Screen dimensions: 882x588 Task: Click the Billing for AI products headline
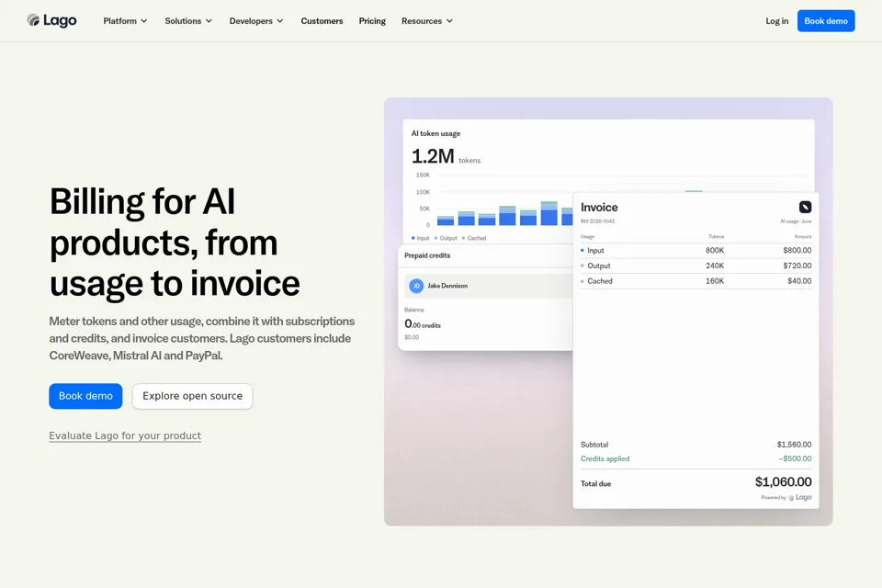[175, 242]
